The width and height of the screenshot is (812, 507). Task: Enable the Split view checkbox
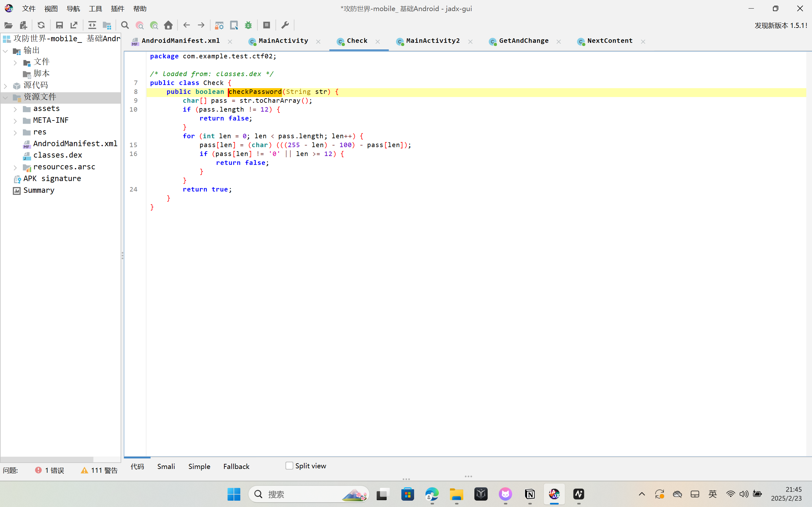pos(289,466)
